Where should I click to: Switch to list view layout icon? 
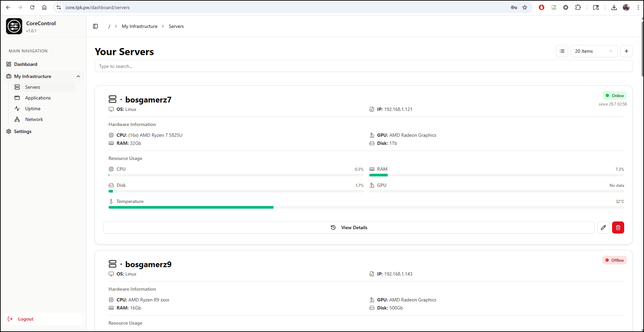tap(562, 51)
